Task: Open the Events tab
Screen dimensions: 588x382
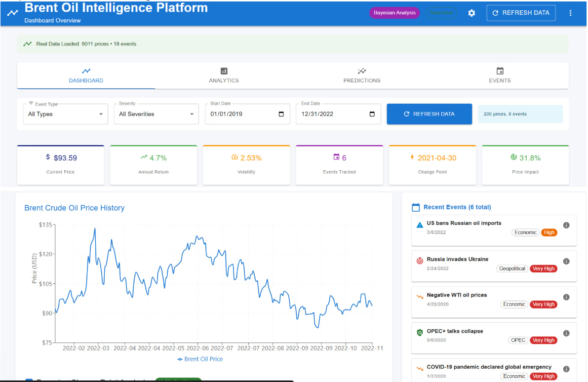Action: pyautogui.click(x=500, y=76)
